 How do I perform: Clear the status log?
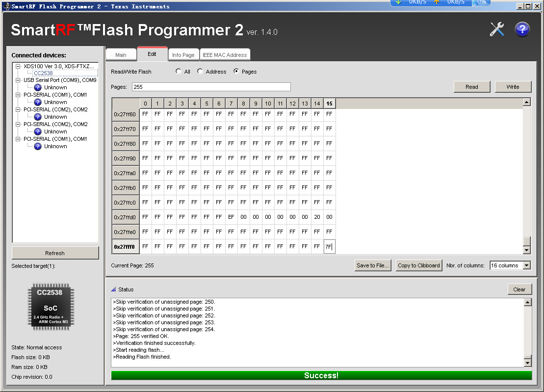[519, 289]
